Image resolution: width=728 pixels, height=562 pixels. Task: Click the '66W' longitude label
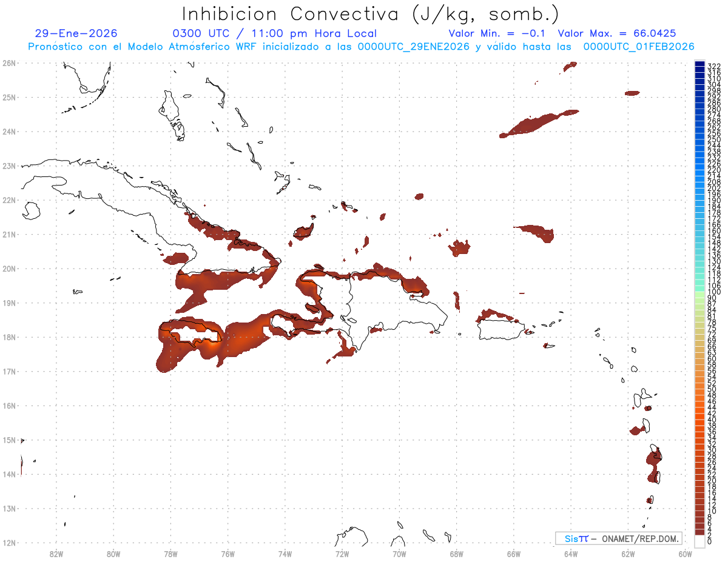[x=514, y=553]
